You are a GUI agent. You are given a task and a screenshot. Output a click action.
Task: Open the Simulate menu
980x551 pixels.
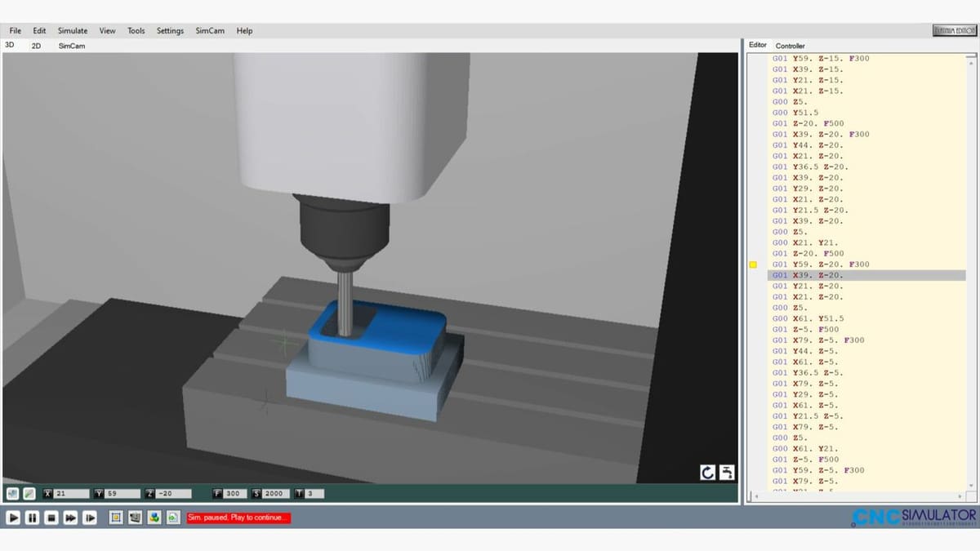[x=72, y=31]
